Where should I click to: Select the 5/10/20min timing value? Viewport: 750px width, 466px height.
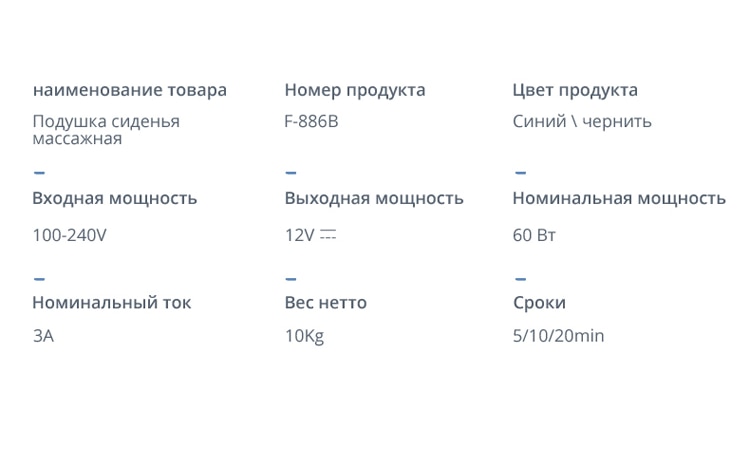click(558, 336)
